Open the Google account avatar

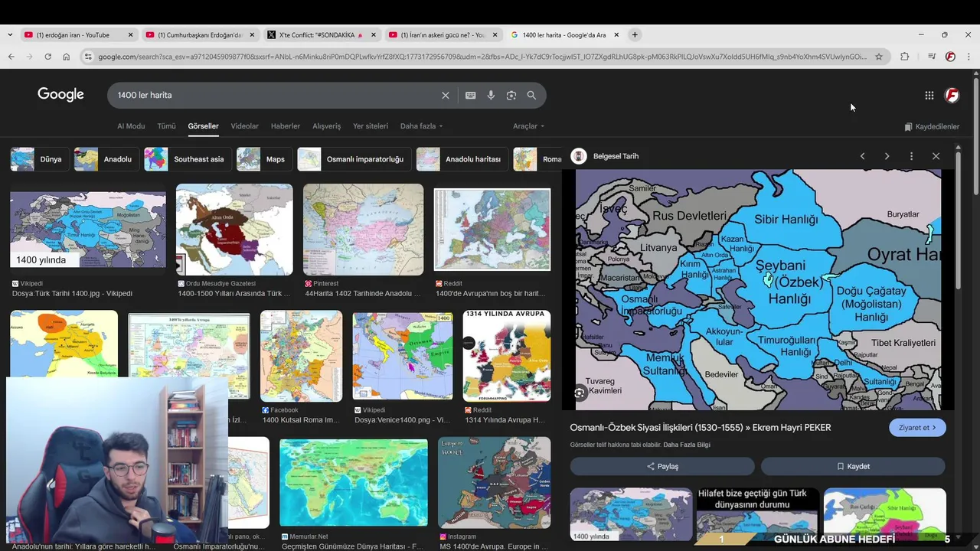click(x=952, y=96)
